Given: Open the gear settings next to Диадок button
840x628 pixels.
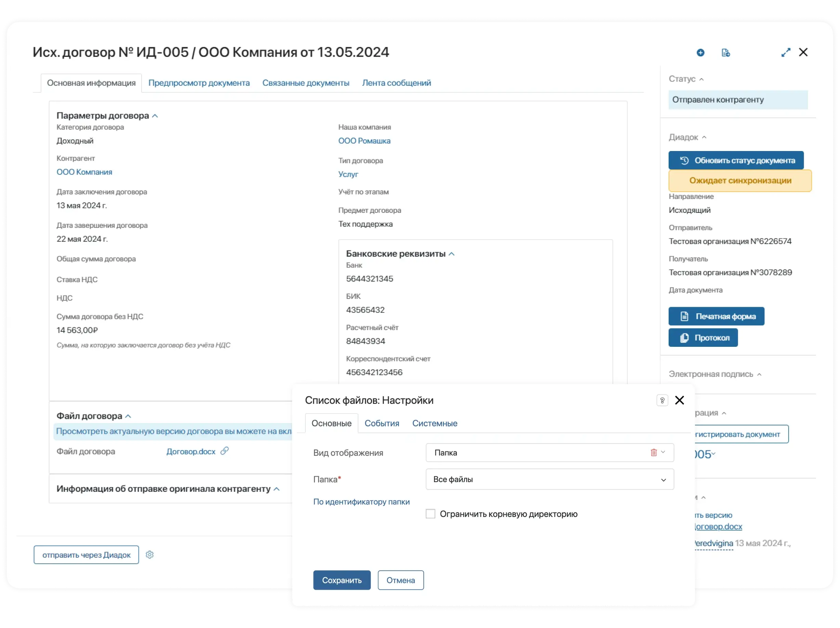Looking at the screenshot, I should pos(149,555).
